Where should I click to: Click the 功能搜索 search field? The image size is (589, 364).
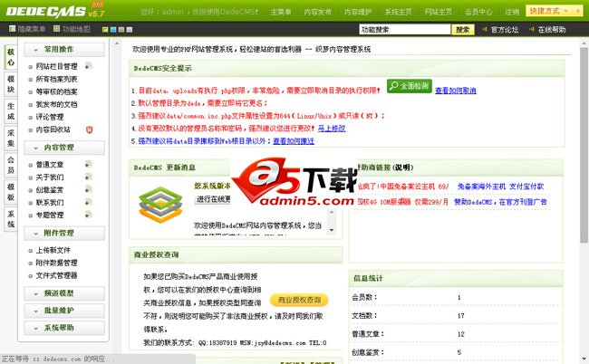pos(405,29)
